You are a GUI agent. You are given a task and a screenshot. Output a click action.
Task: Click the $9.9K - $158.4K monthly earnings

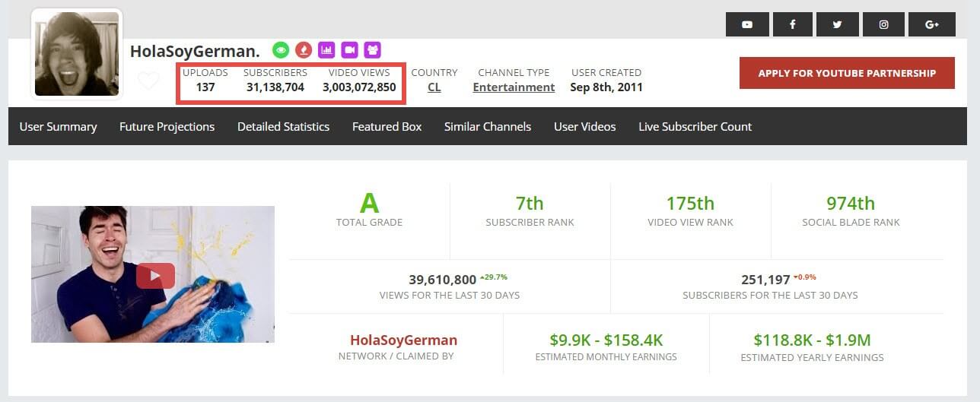point(606,340)
